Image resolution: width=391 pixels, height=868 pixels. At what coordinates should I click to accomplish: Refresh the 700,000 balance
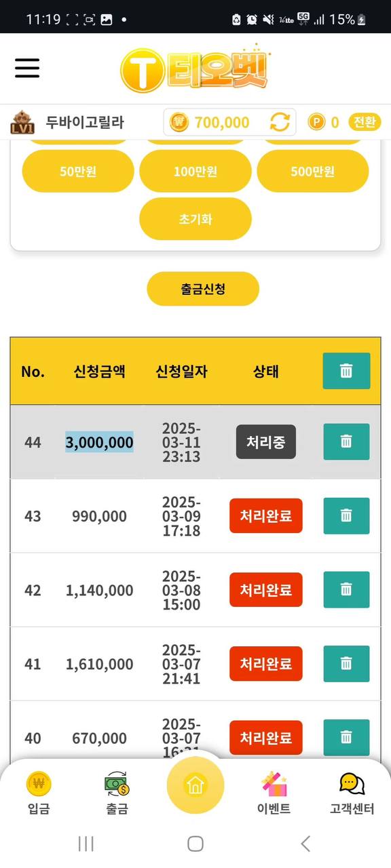coord(280,123)
